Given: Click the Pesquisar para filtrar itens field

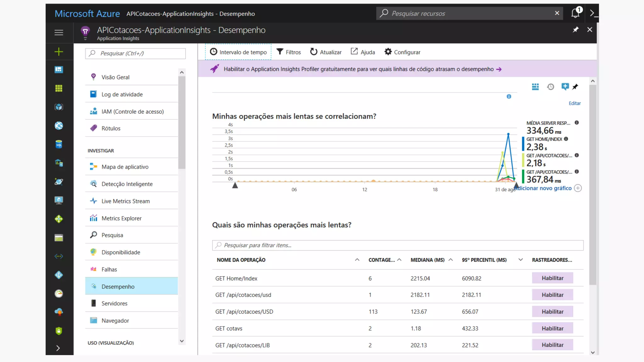Looking at the screenshot, I should (398, 245).
